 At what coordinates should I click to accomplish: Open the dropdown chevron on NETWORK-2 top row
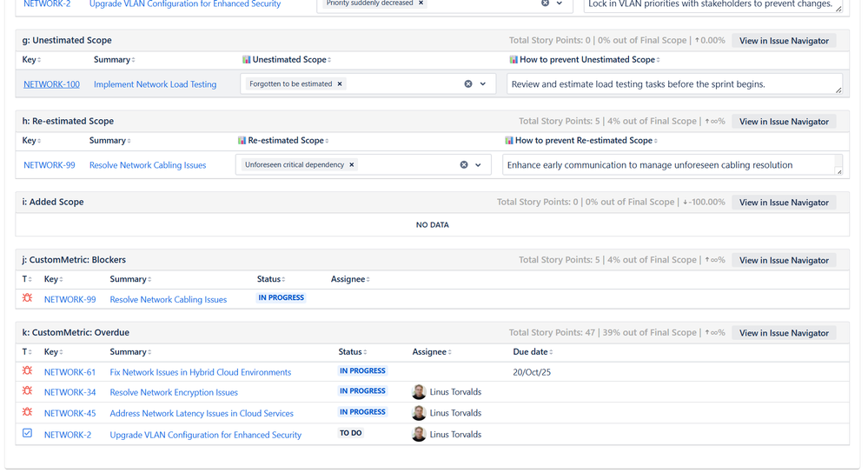coord(560,3)
